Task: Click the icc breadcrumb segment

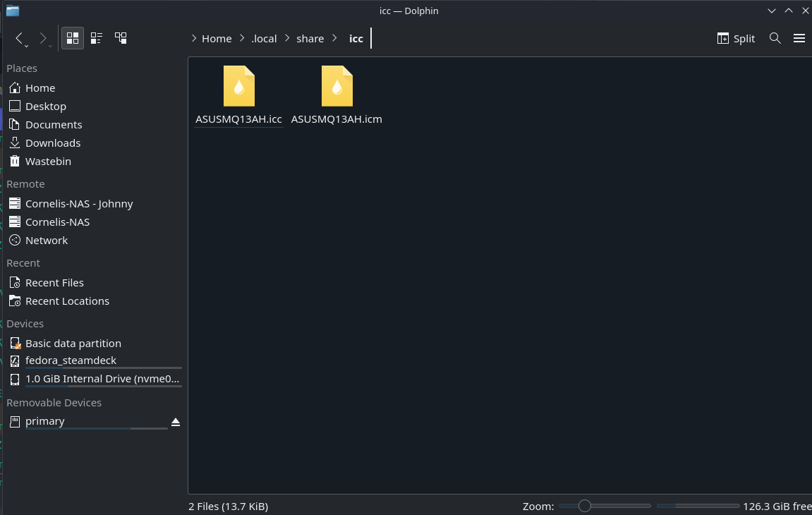Action: point(356,38)
